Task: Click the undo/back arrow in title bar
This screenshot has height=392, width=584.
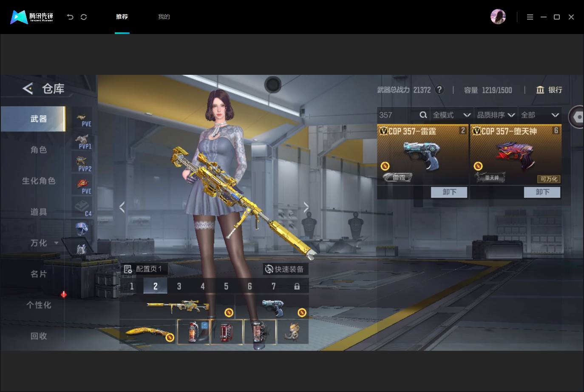Action: pyautogui.click(x=70, y=17)
